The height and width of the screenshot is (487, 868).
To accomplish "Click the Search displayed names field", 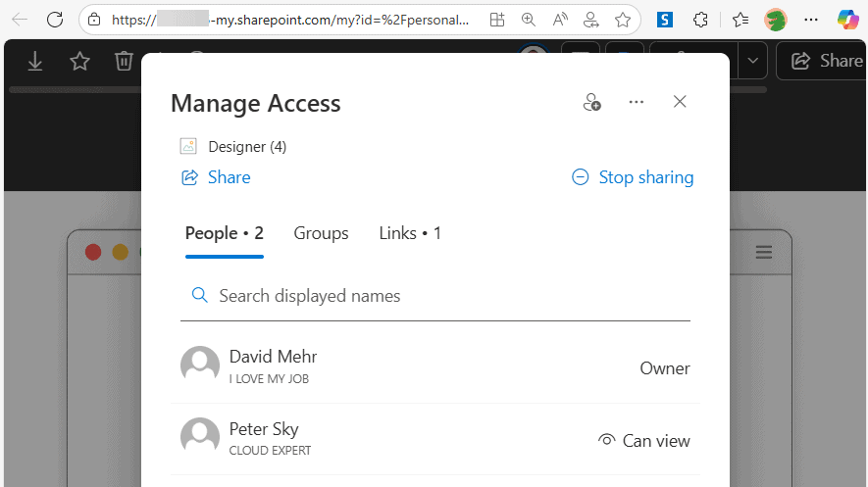I will click(x=435, y=296).
